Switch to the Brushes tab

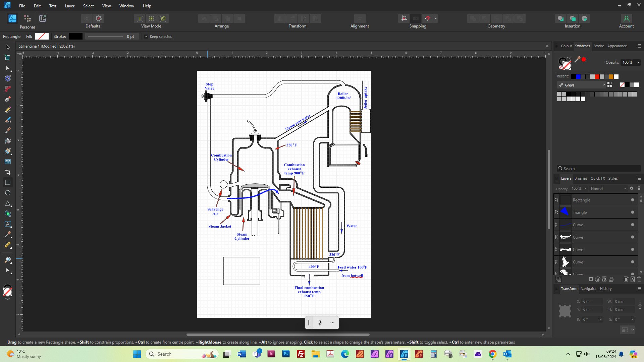581,179
